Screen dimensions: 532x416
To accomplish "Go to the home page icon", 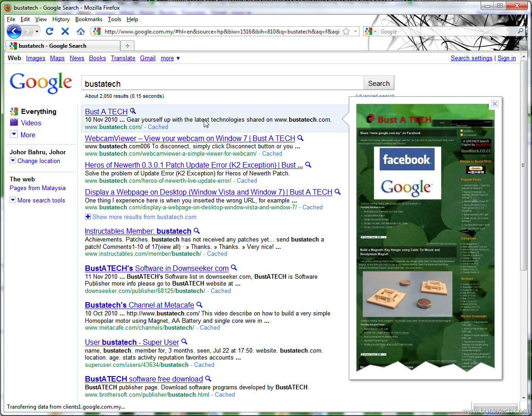I will [x=81, y=32].
